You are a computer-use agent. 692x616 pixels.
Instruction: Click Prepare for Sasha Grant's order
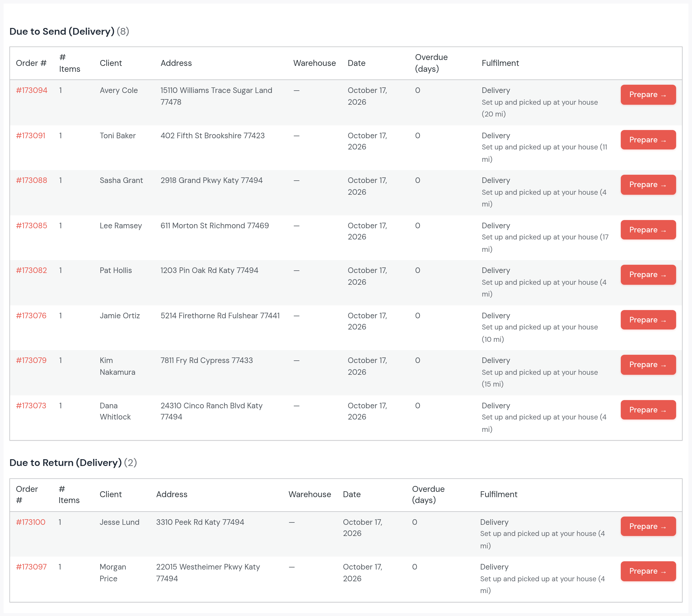[648, 185]
